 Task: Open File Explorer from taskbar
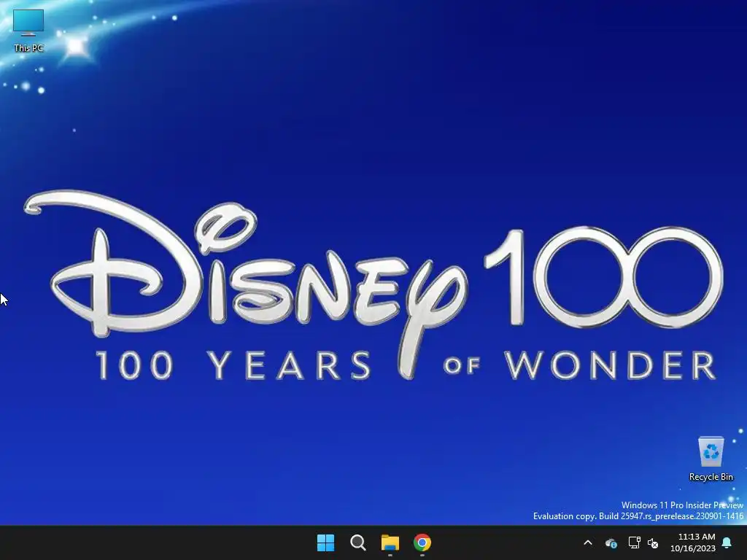[390, 542]
